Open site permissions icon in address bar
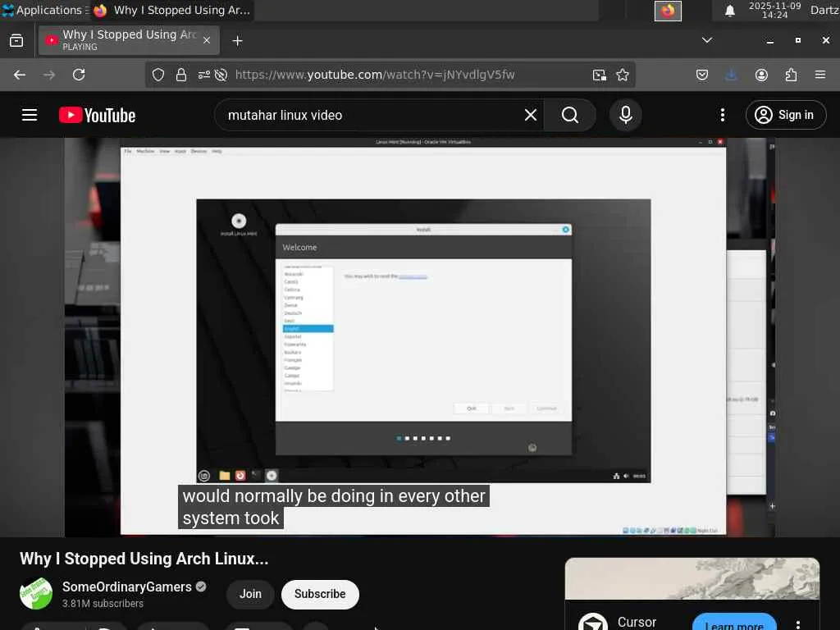 [x=203, y=75]
